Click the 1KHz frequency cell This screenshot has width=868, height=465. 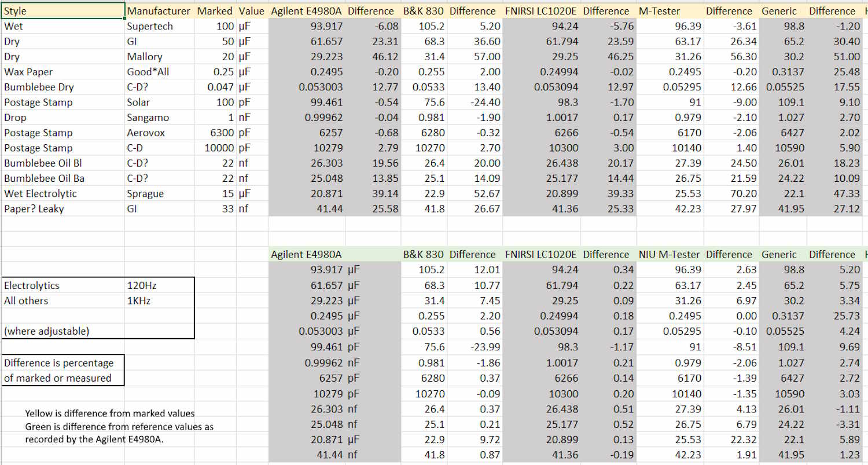tap(139, 301)
